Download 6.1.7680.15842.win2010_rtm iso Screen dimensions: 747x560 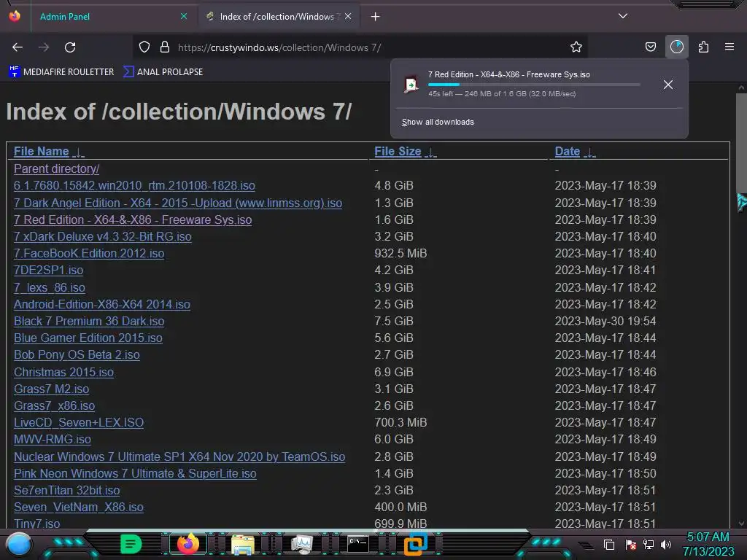(134, 185)
